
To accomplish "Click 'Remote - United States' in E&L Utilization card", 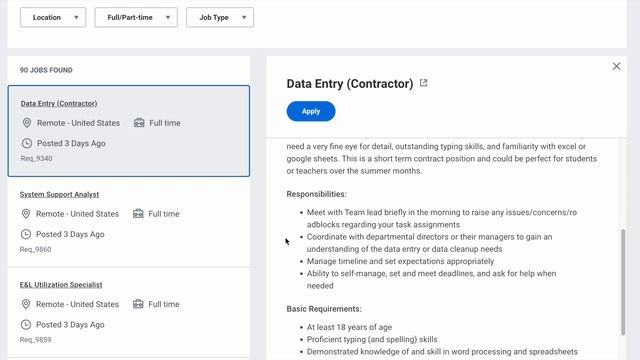I will (x=77, y=304).
